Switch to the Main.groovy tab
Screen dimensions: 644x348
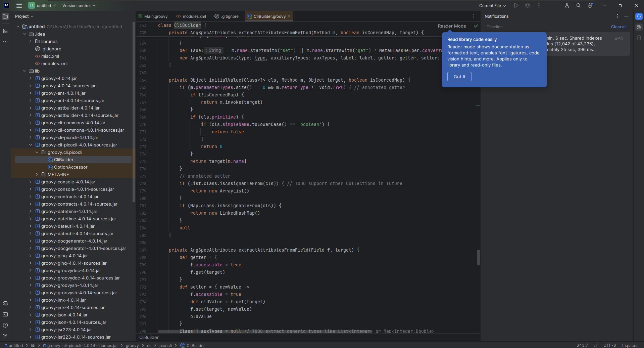(x=153, y=16)
